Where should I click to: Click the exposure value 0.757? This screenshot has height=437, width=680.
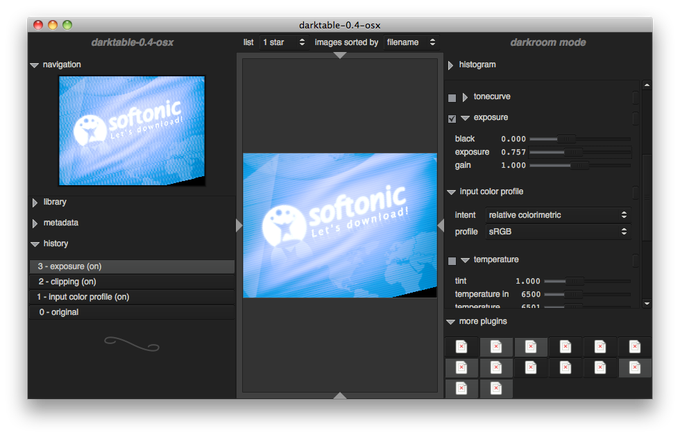513,152
